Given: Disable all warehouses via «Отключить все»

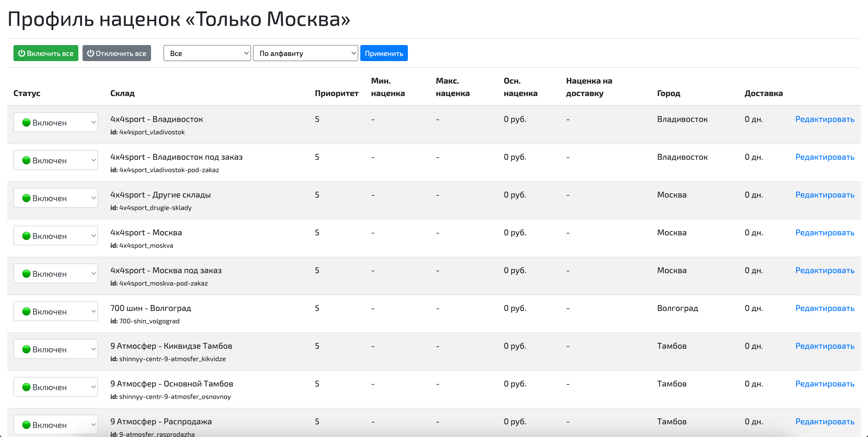Looking at the screenshot, I should (x=117, y=53).
